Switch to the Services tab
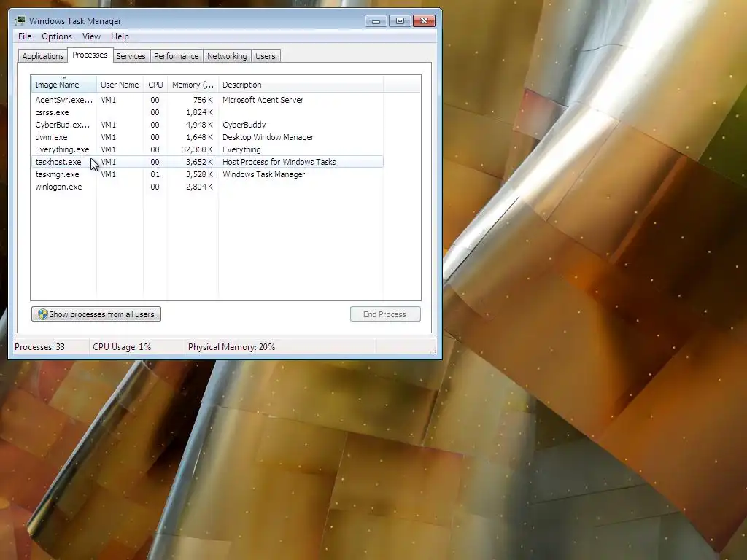This screenshot has width=747, height=560. pyautogui.click(x=131, y=56)
